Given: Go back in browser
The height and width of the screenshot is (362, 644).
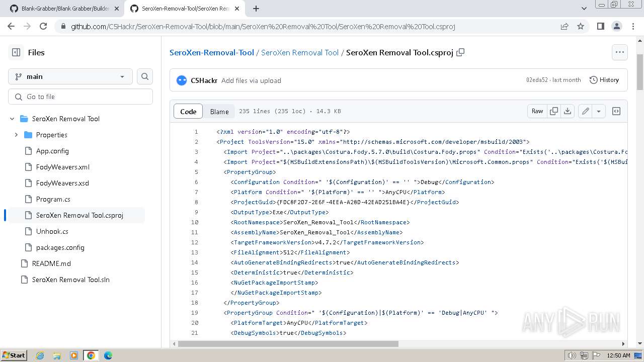Looking at the screenshot, I should [11, 26].
